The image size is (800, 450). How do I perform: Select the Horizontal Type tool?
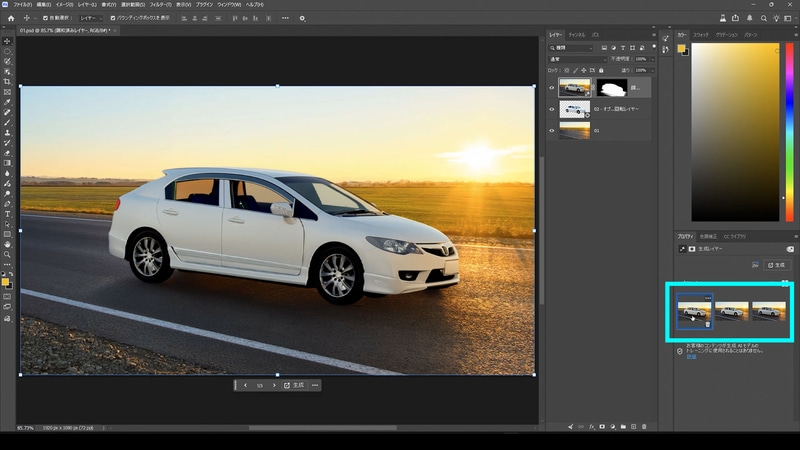[7, 214]
